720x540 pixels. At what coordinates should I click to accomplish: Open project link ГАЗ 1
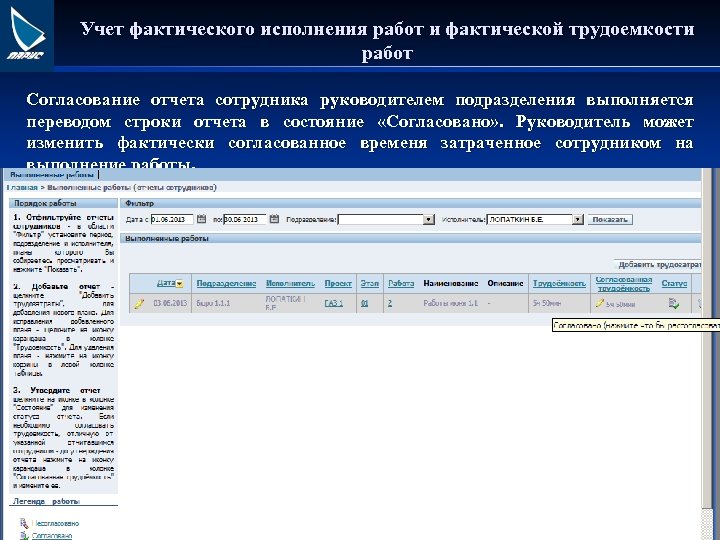tap(333, 303)
